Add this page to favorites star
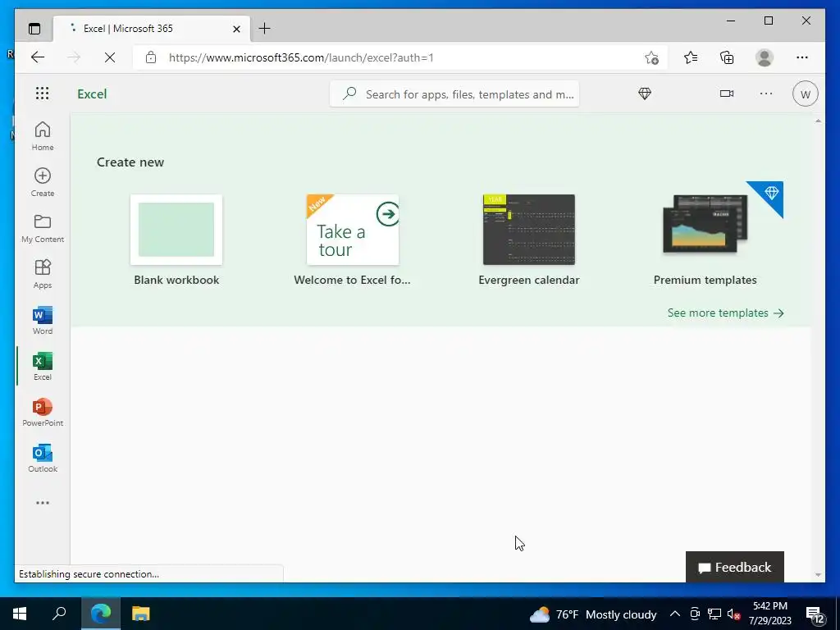The image size is (840, 630). pos(651,57)
